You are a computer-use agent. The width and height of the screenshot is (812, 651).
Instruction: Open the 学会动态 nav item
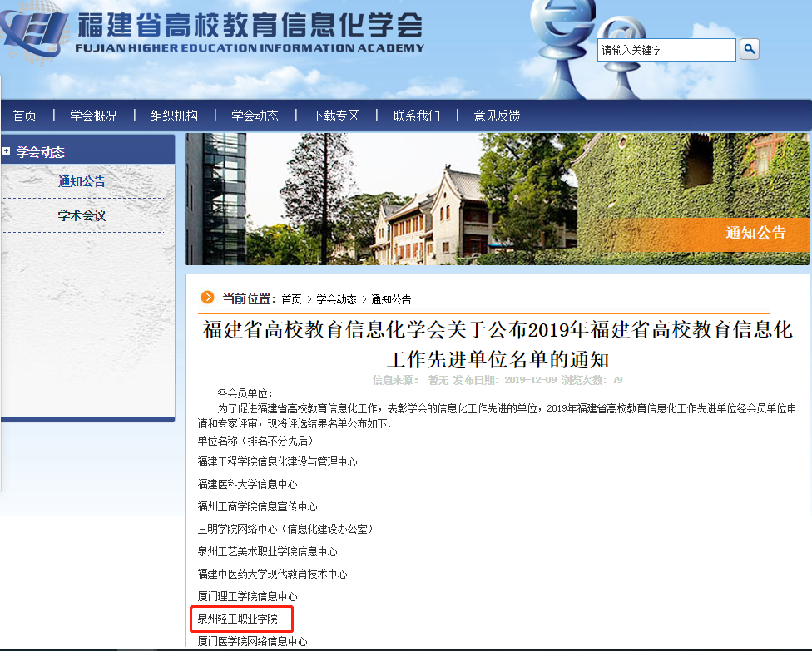pos(255,116)
